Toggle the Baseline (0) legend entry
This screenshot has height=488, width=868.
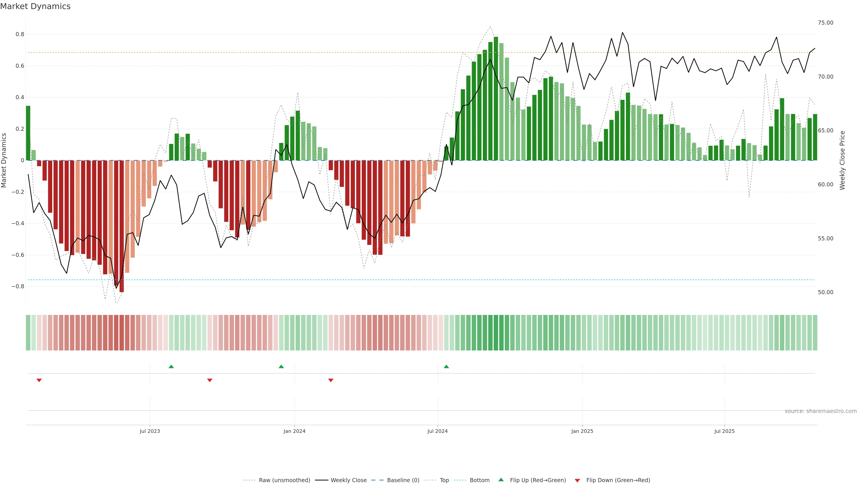tap(403, 480)
